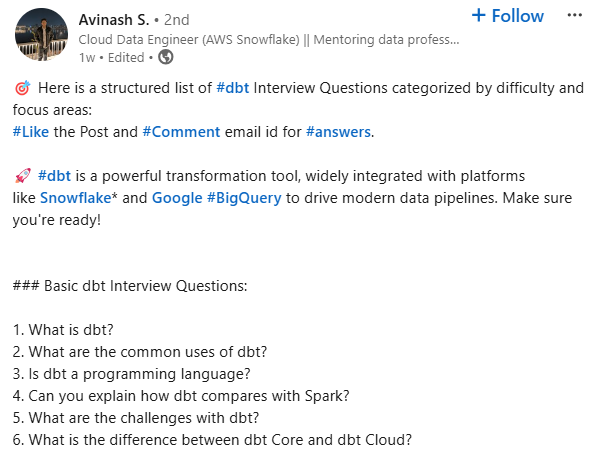The height and width of the screenshot is (457, 600).
Task: Click the plus icon on the Follow button
Action: (478, 16)
